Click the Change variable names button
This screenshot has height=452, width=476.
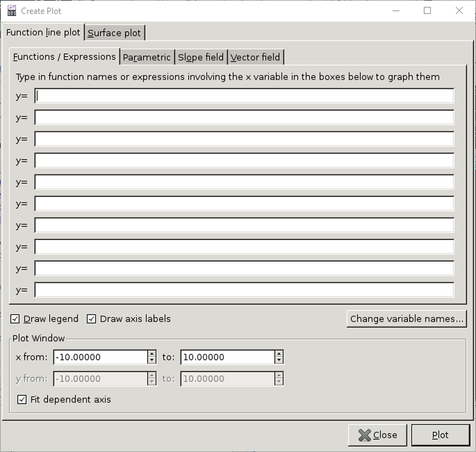(406, 319)
